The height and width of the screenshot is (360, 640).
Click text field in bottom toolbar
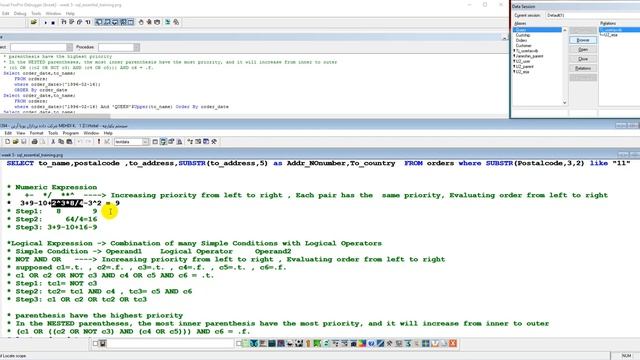(x=170, y=344)
